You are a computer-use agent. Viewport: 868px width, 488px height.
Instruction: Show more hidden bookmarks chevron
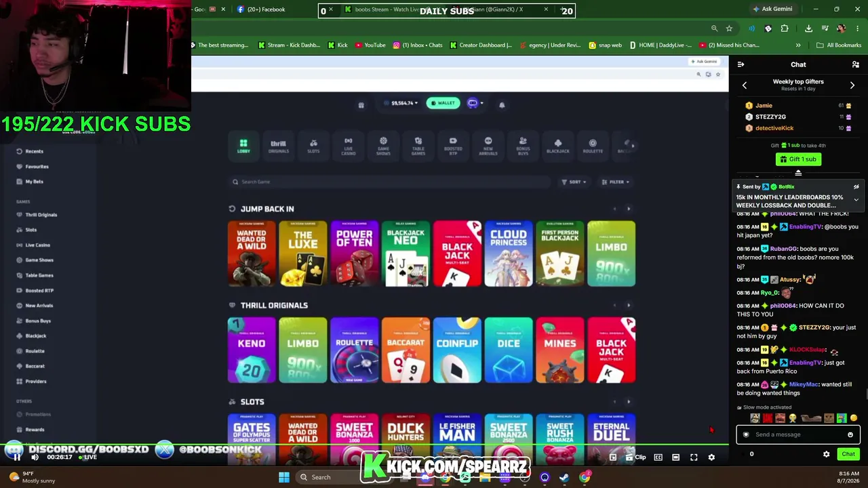[x=798, y=45]
